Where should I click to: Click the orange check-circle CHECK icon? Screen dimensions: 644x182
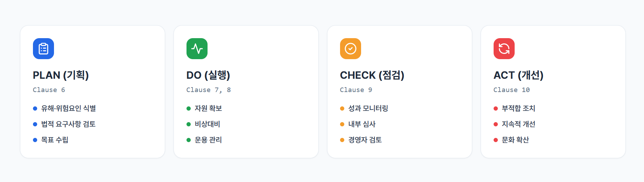pyautogui.click(x=351, y=49)
